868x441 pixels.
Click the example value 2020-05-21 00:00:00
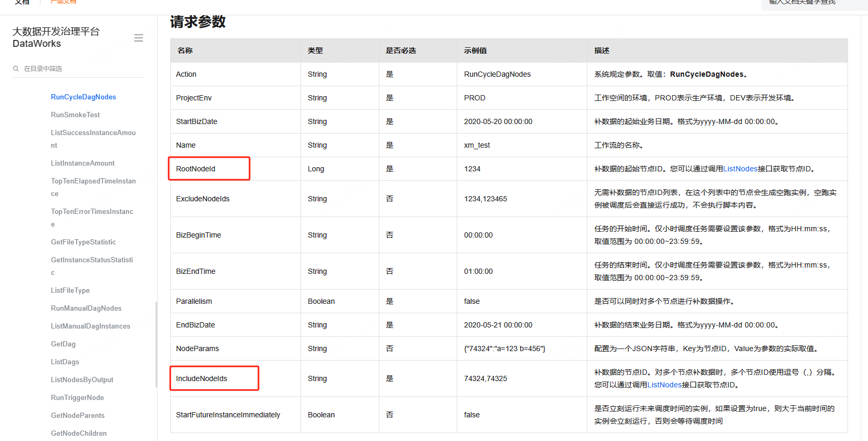pyautogui.click(x=498, y=325)
